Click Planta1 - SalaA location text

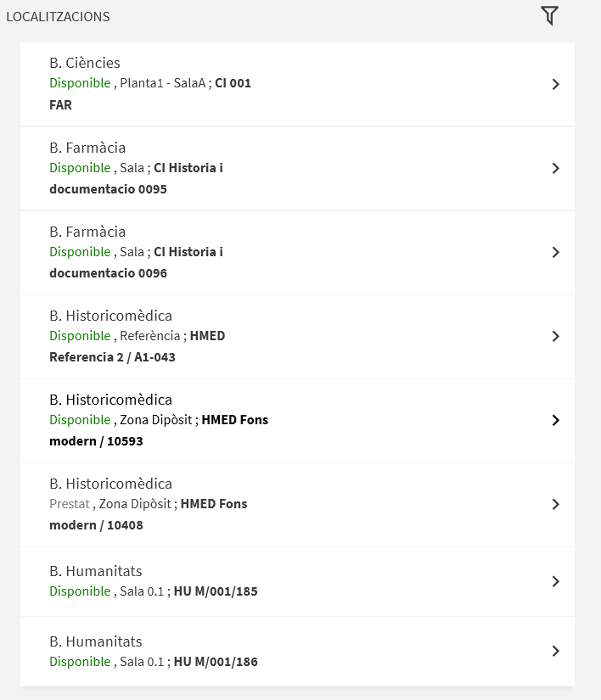tap(162, 83)
